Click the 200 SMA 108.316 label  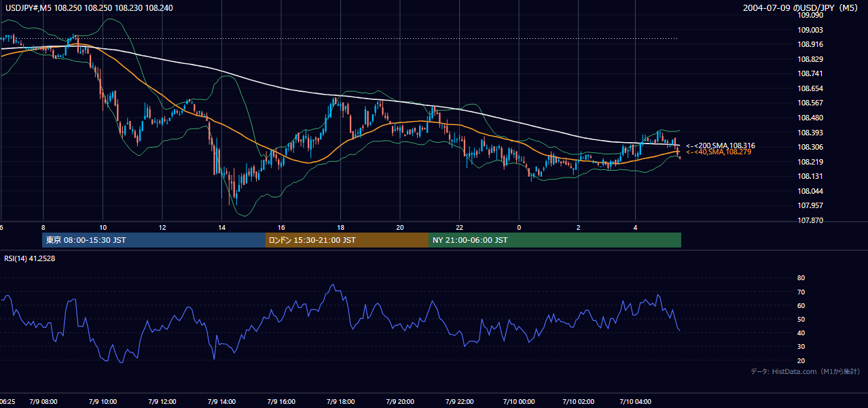(x=720, y=146)
